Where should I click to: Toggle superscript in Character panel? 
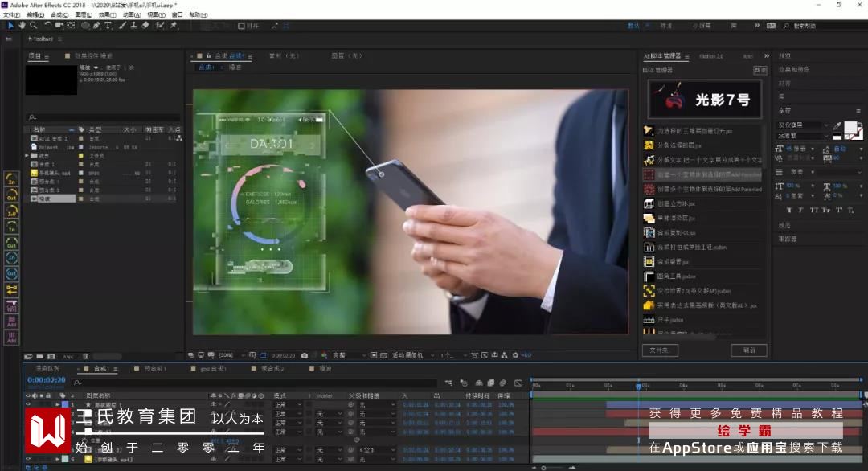click(x=839, y=211)
